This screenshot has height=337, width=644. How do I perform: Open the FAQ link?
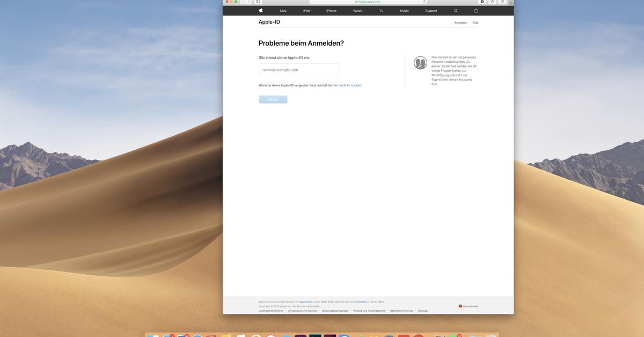475,23
